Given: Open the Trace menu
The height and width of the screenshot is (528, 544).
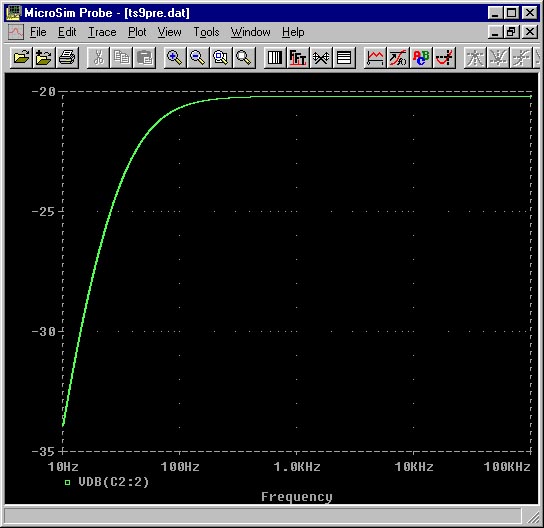Looking at the screenshot, I should tap(102, 32).
